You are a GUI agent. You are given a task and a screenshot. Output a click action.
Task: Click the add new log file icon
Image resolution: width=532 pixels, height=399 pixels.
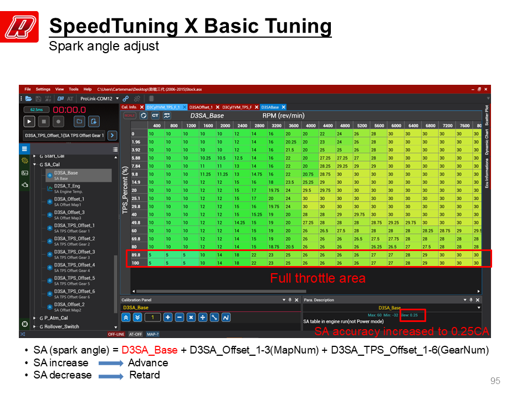coord(94,121)
